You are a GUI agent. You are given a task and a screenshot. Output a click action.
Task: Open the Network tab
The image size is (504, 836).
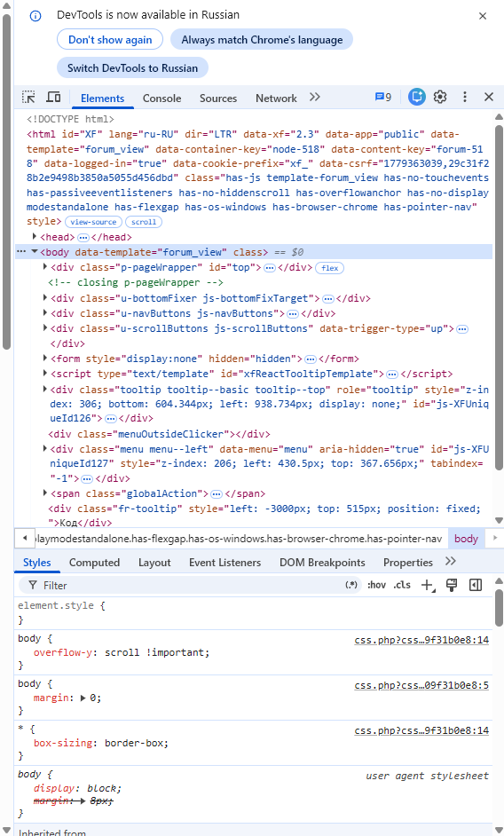[x=276, y=99]
